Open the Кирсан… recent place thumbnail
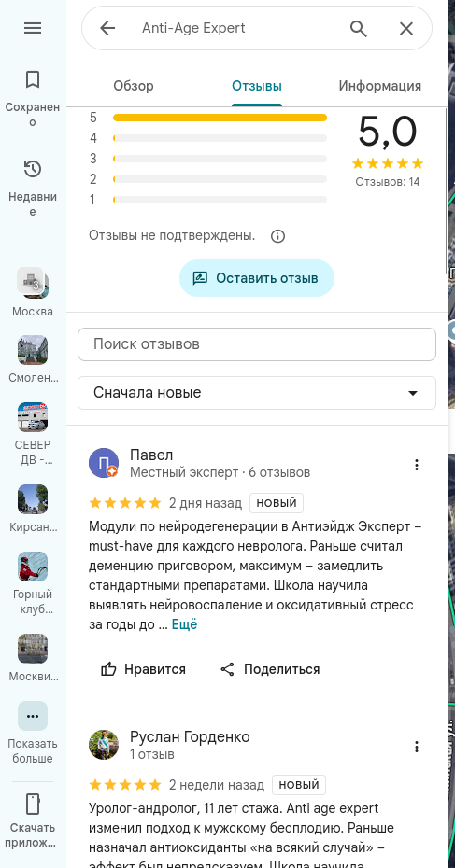 33,499
